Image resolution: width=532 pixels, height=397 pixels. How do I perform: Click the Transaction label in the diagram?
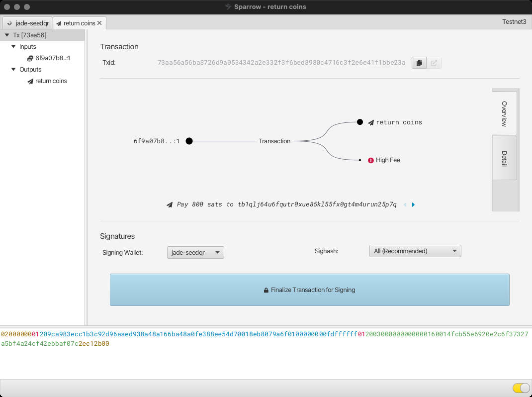(274, 141)
